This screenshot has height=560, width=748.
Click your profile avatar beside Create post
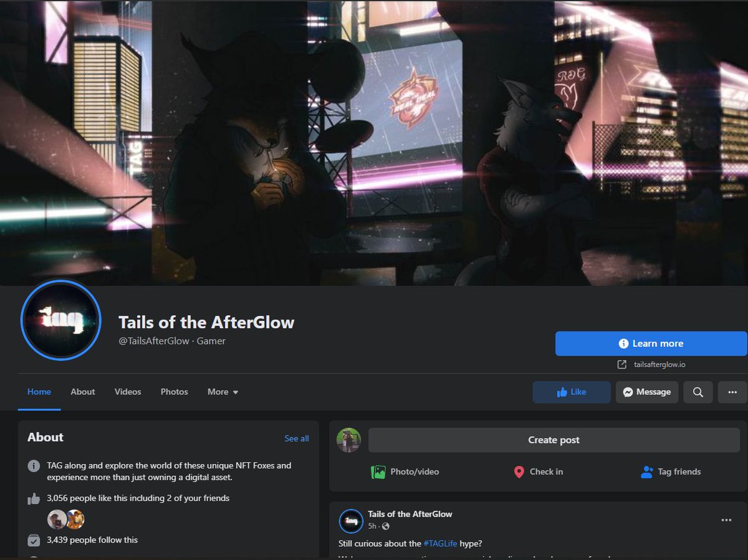click(x=349, y=440)
